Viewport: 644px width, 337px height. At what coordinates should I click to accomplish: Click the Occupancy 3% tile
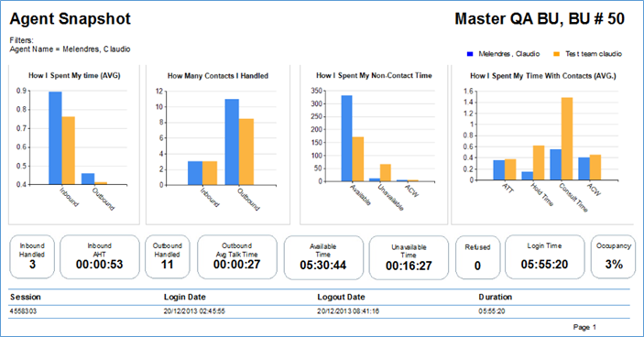tap(613, 257)
